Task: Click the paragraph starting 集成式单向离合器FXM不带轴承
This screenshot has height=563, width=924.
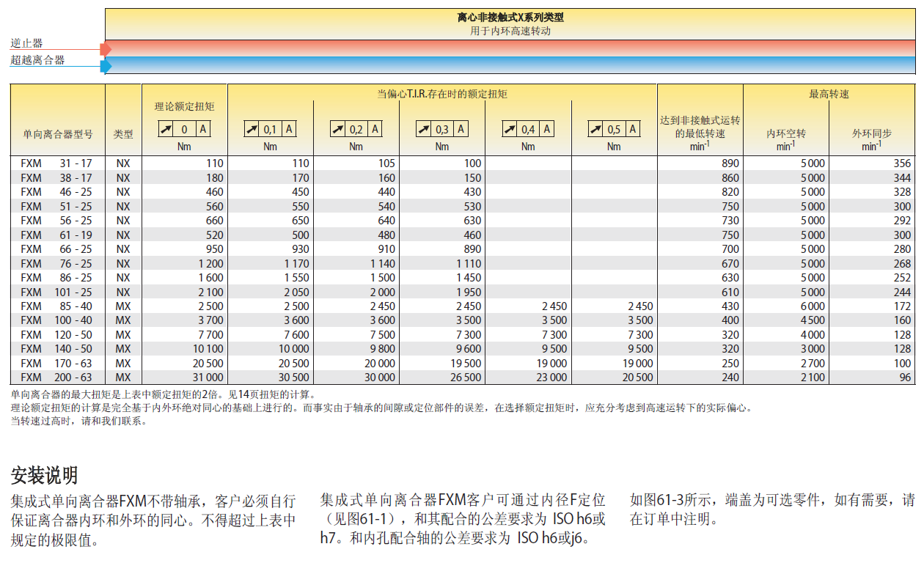Action: [x=154, y=520]
